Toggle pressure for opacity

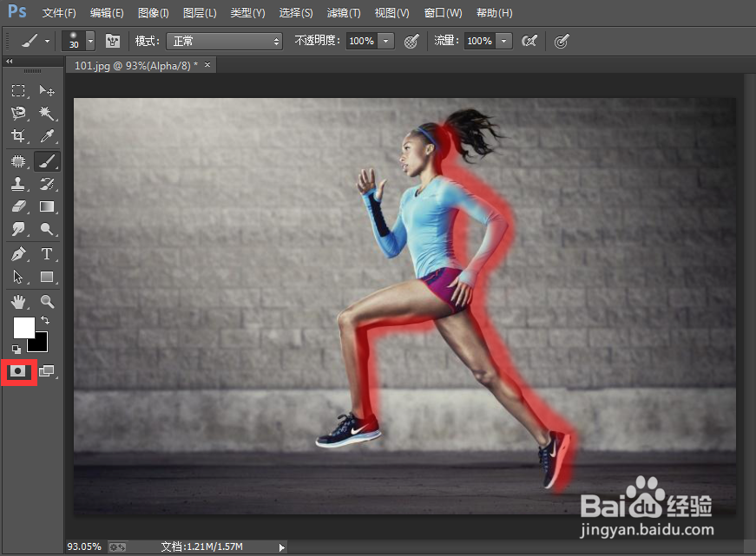[411, 41]
